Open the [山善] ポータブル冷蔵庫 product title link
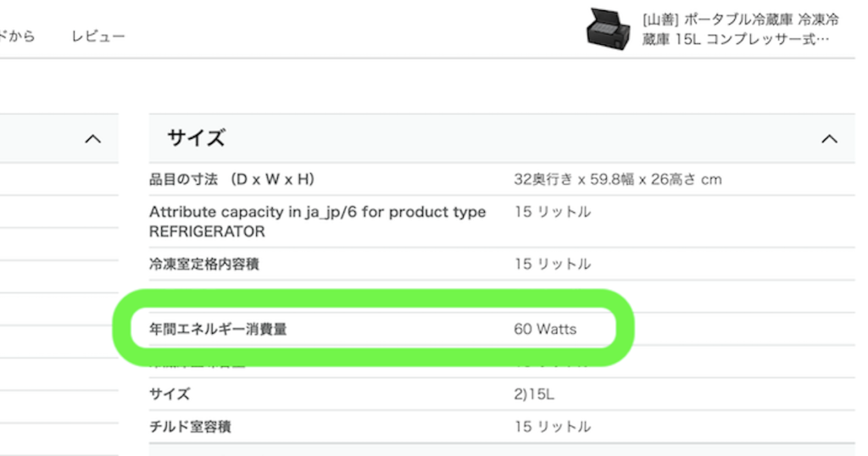This screenshot has height=456, width=868. tap(736, 29)
